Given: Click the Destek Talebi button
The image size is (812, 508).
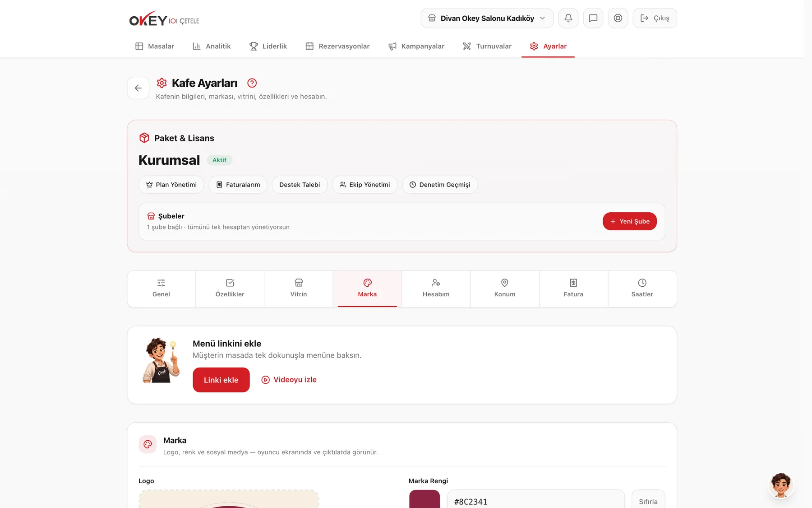Looking at the screenshot, I should [300, 185].
